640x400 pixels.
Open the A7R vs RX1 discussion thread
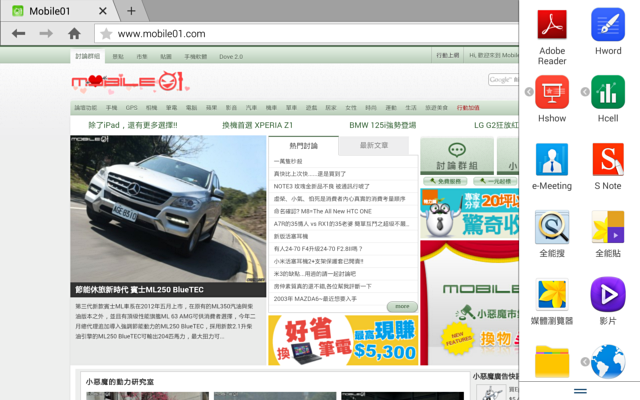pyautogui.click(x=341, y=224)
